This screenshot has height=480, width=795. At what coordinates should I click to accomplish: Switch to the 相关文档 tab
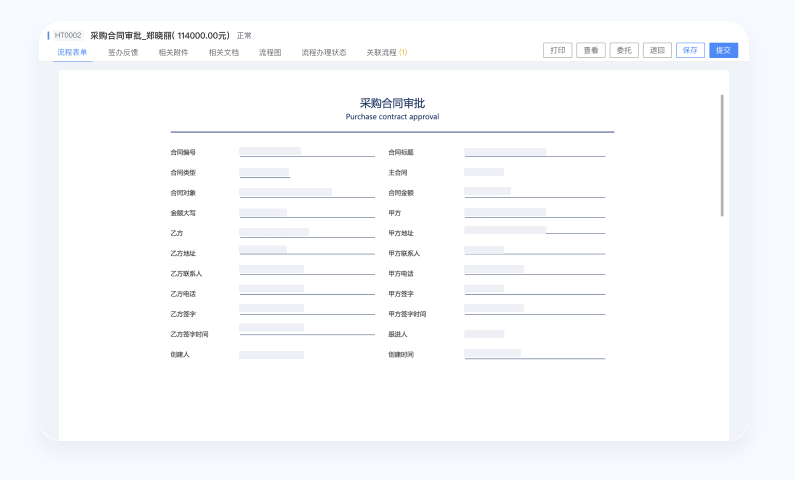coord(224,52)
